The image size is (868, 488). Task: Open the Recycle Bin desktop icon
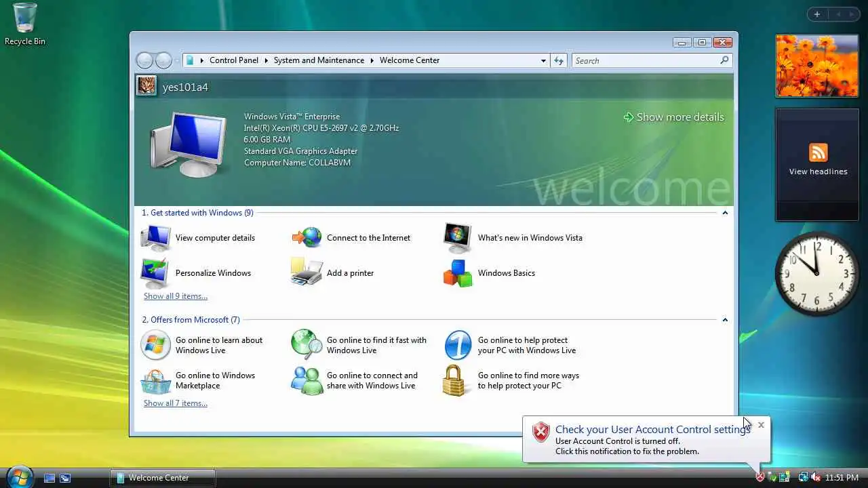coord(24,24)
